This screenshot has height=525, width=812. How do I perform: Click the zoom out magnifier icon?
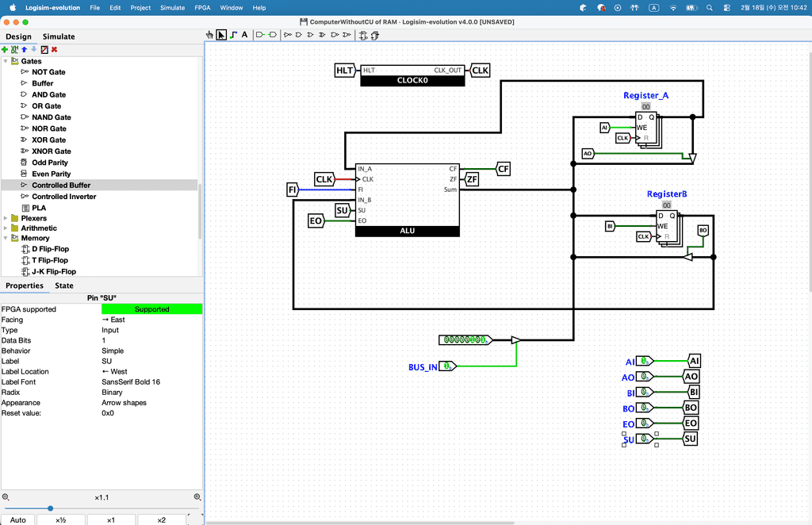point(5,497)
